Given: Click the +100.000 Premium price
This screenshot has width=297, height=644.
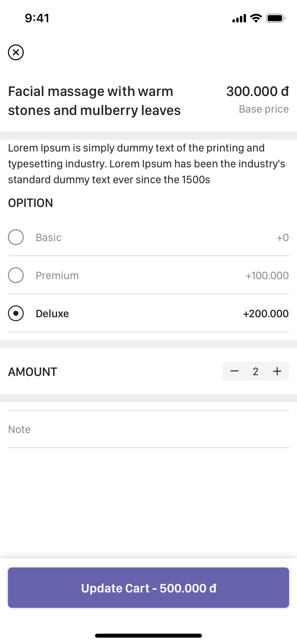Looking at the screenshot, I should [267, 276].
